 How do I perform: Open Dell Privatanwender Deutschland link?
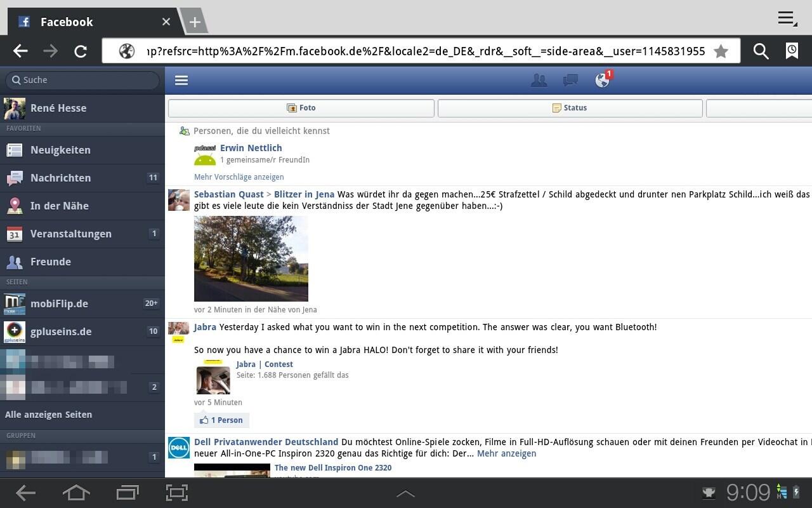click(266, 442)
